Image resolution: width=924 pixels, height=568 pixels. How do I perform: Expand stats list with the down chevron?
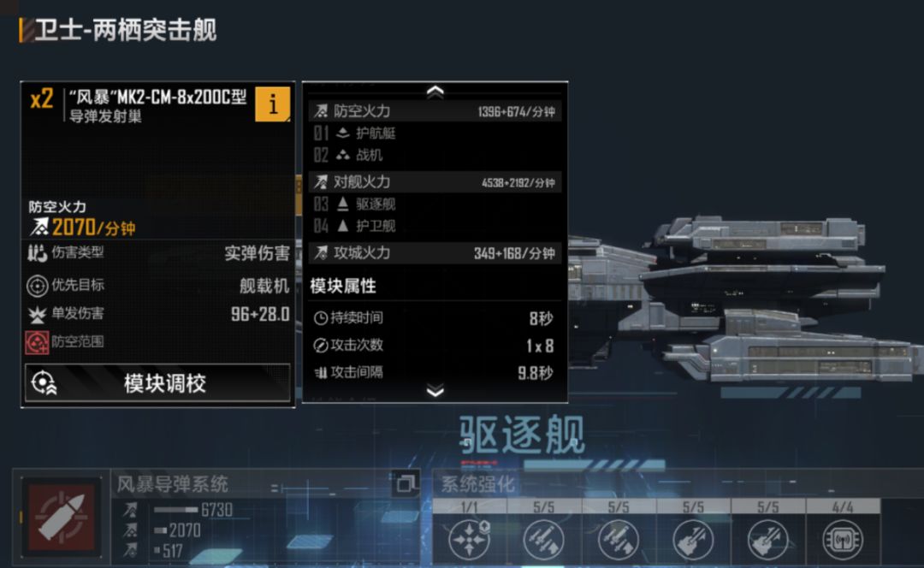click(x=435, y=391)
